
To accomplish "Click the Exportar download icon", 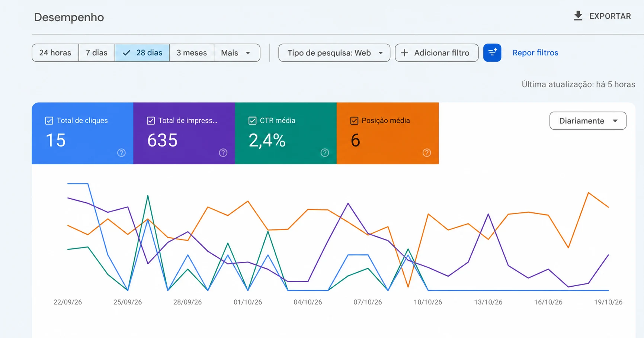I will [578, 16].
